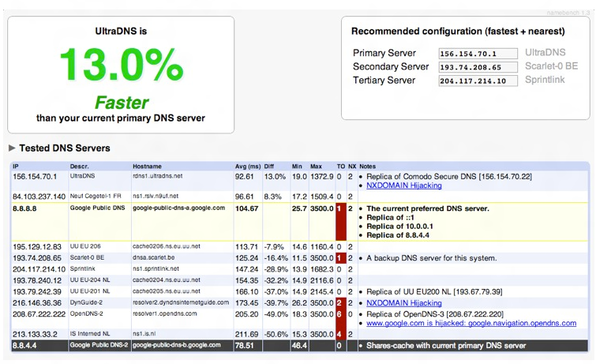Collapse the Tested DNS Servers disclosure triangle

tap(12, 148)
